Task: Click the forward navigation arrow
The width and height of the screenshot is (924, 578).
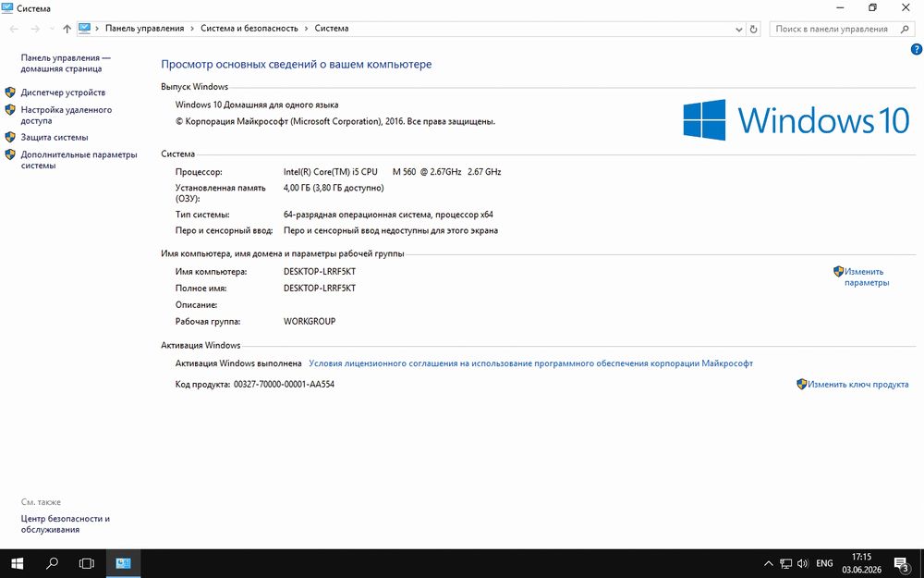Action: (35, 29)
